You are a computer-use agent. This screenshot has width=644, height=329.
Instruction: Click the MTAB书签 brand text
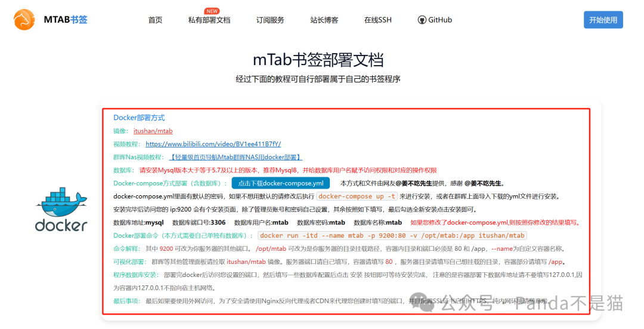coord(66,20)
